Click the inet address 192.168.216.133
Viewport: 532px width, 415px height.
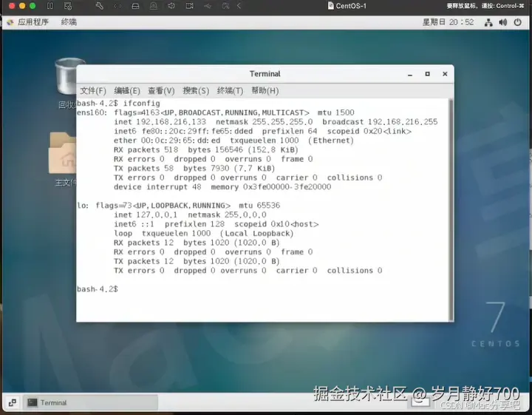[171, 122]
